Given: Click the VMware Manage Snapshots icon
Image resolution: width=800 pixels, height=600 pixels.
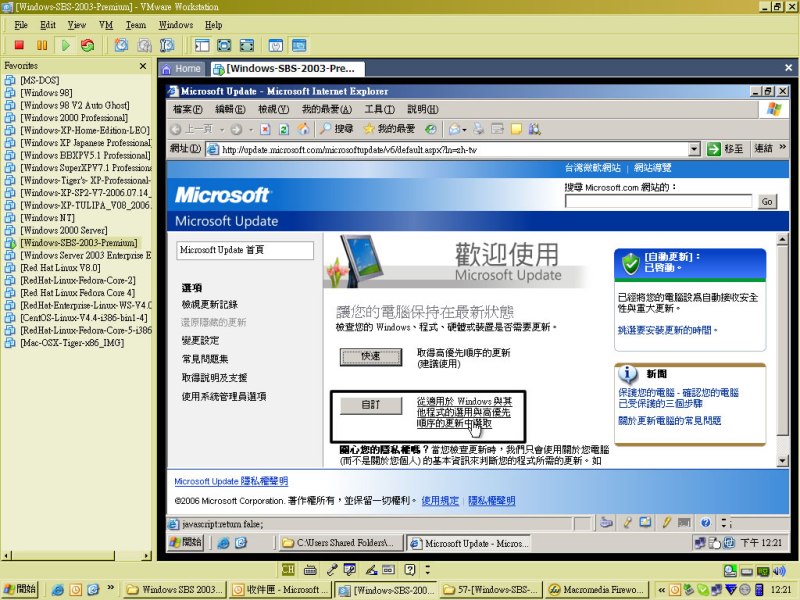Looking at the screenshot, I should coord(167,45).
